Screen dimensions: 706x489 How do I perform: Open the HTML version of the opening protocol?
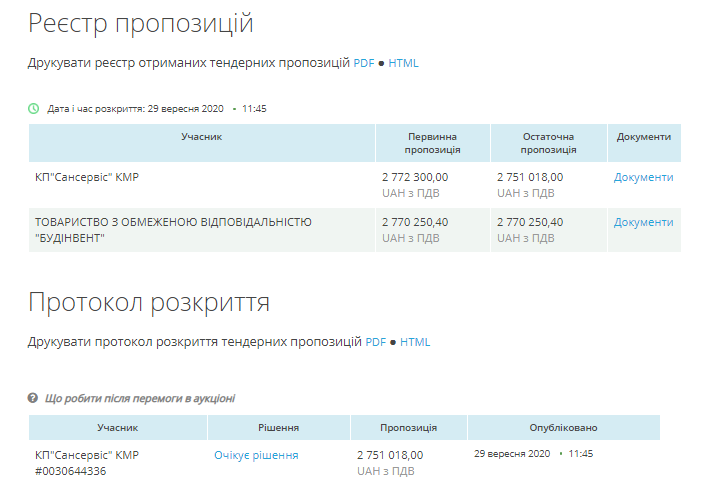pos(415,342)
